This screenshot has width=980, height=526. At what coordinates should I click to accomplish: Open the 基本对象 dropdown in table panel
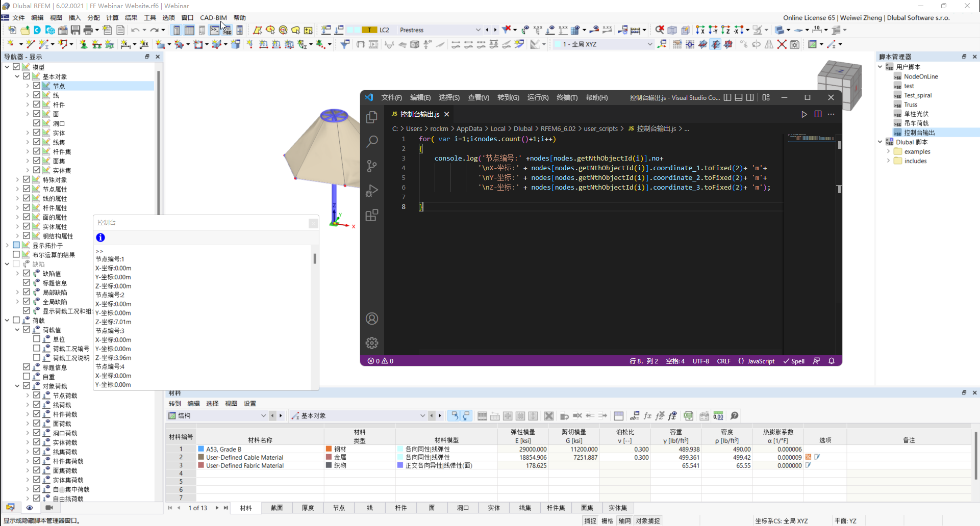pos(422,416)
